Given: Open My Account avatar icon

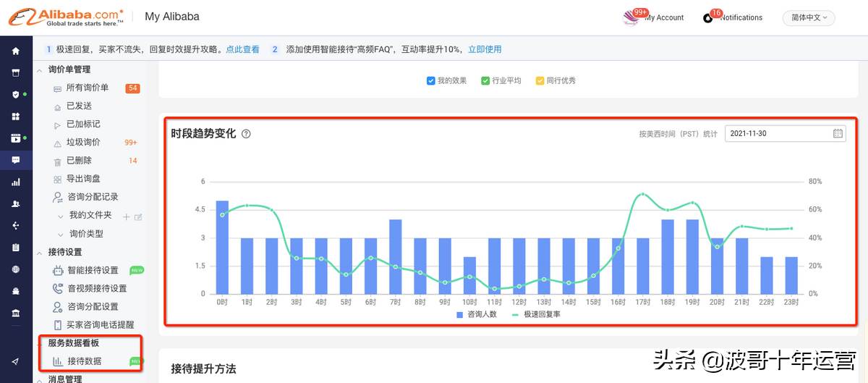Looking at the screenshot, I should coord(631,18).
